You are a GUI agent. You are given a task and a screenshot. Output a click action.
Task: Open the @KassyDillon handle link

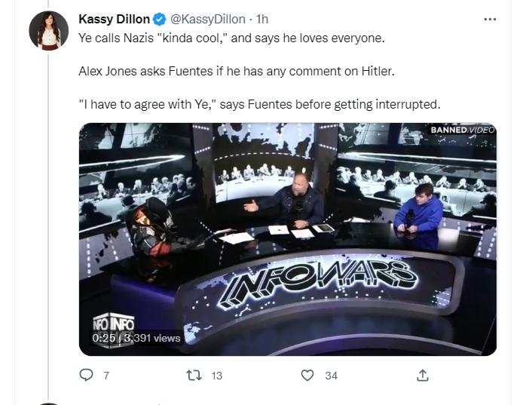coord(208,20)
